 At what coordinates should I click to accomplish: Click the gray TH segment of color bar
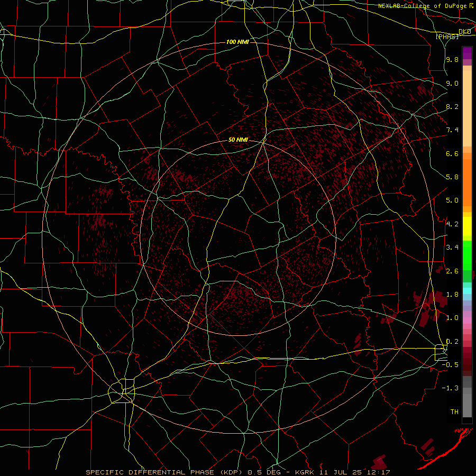click(x=467, y=406)
